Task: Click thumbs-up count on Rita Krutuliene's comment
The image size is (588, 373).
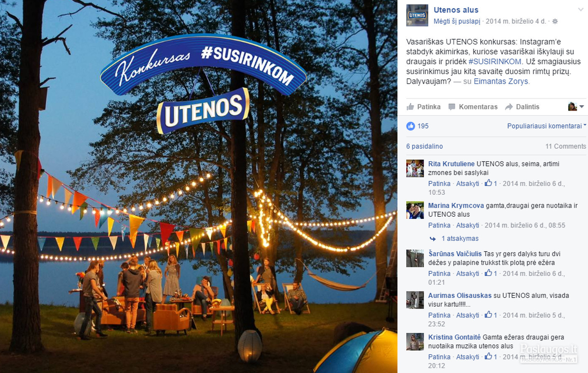Action: pos(491,183)
